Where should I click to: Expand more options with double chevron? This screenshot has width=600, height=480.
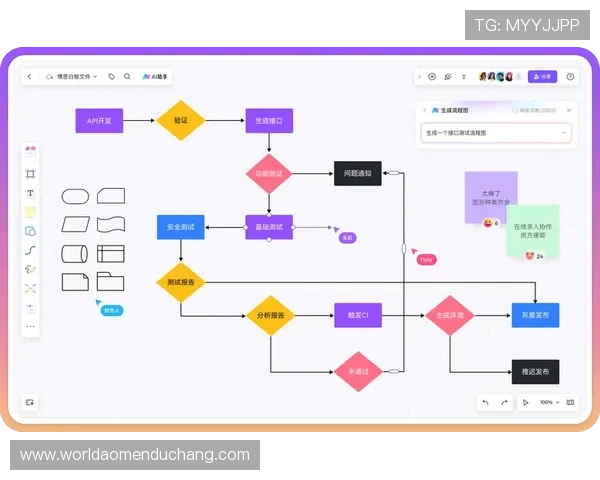pos(464,76)
